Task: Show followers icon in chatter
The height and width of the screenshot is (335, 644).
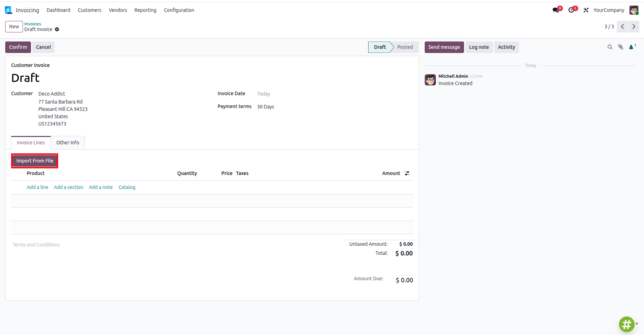Action: pos(633,47)
